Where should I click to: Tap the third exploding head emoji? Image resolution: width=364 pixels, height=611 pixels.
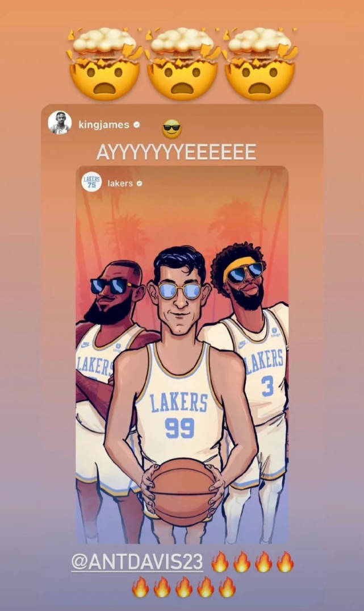pos(260,64)
